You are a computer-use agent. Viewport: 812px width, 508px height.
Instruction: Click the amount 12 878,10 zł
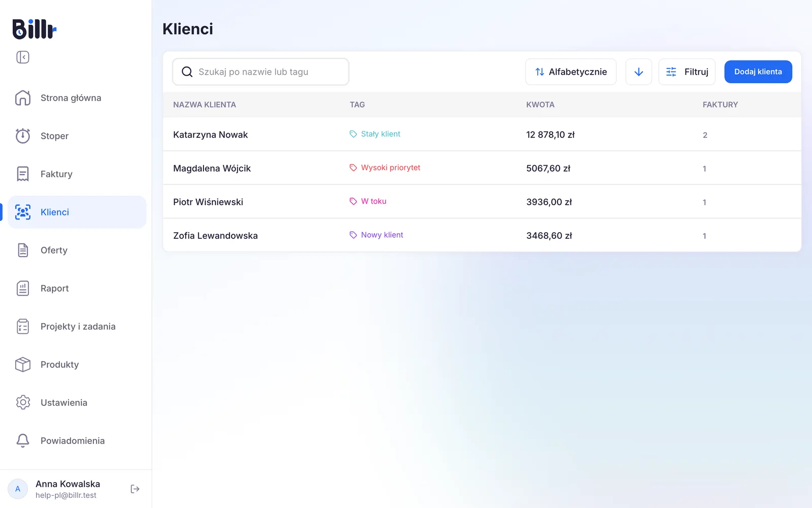coord(551,135)
